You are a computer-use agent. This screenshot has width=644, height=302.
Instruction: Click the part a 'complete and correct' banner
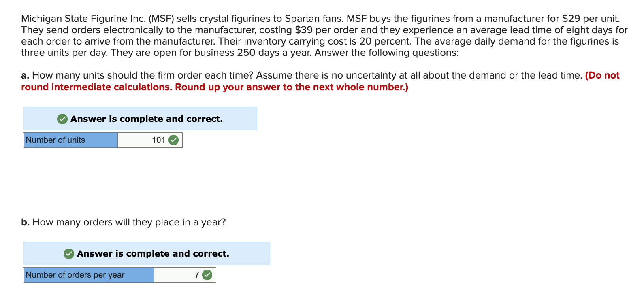[x=140, y=119]
